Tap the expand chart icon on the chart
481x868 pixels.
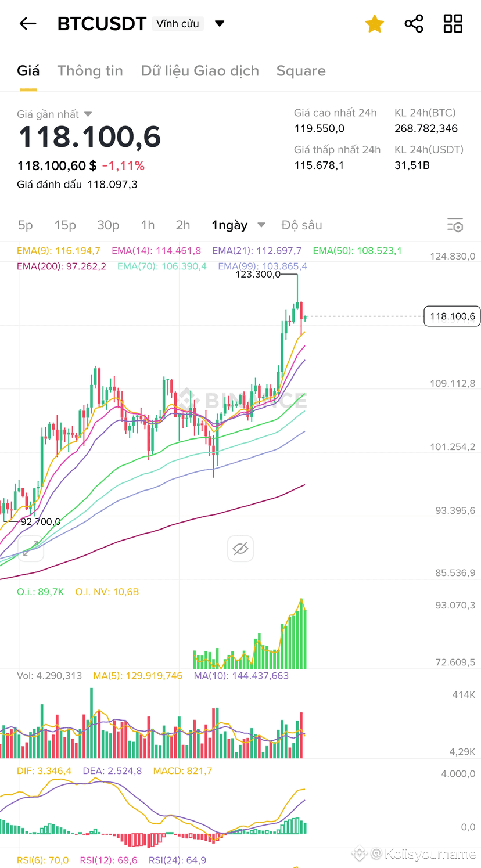(31, 549)
